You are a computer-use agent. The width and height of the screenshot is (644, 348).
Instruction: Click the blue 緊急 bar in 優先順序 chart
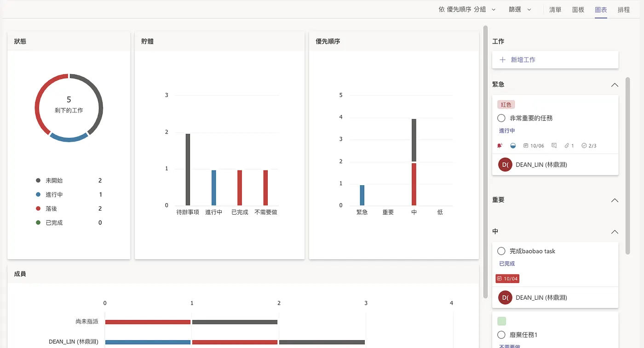pyautogui.click(x=362, y=195)
